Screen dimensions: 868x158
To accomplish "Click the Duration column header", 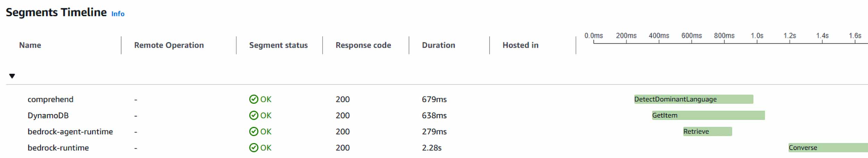I will tap(439, 45).
